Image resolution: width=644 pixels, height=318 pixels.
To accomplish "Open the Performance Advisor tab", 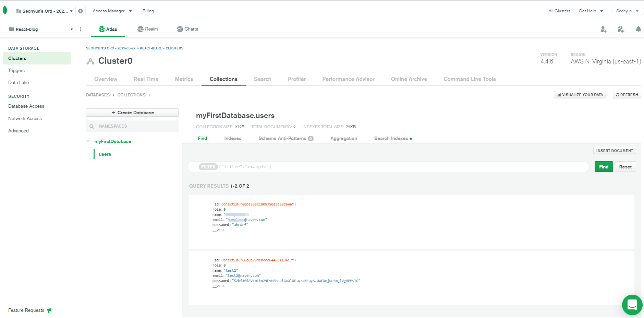I will coord(348,79).
